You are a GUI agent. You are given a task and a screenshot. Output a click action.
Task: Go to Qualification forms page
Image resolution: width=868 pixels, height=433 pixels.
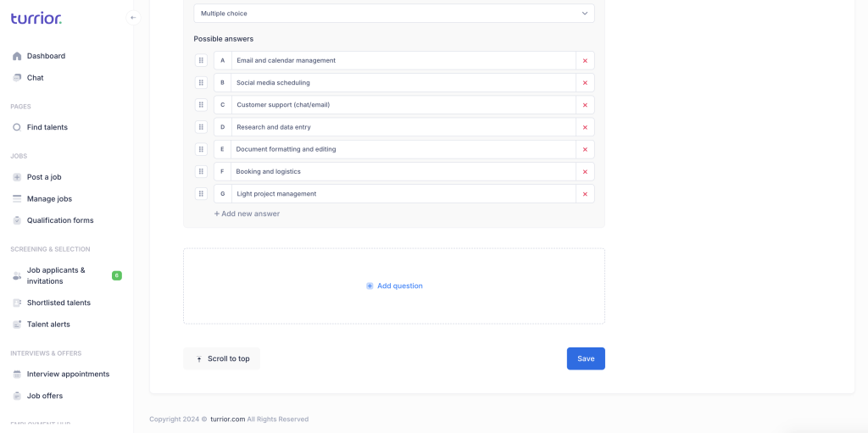point(60,220)
